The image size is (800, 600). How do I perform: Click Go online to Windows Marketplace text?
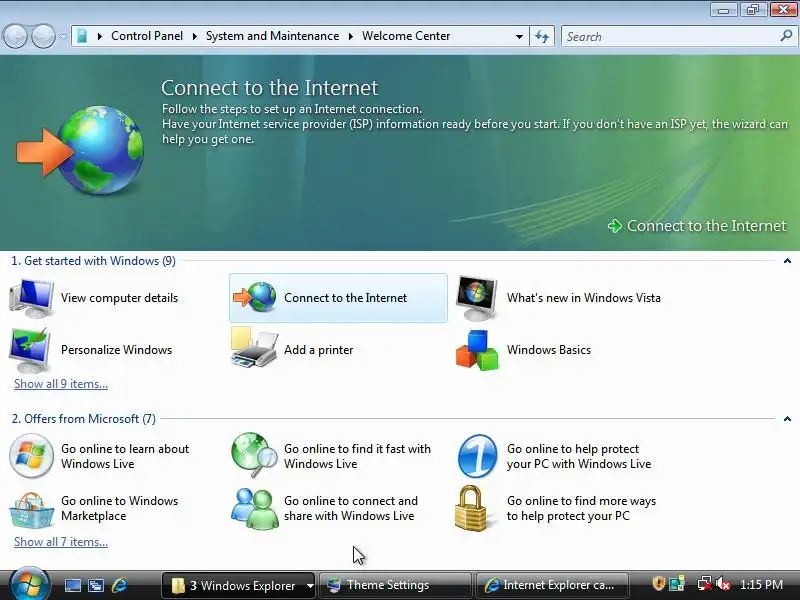click(x=119, y=508)
